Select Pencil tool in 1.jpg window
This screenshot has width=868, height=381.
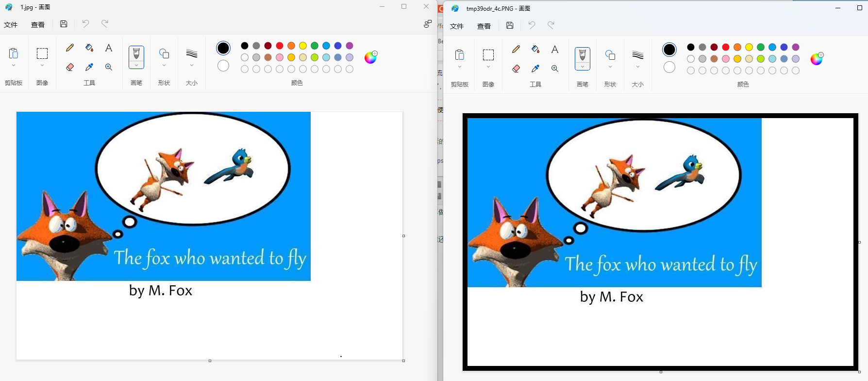(70, 48)
